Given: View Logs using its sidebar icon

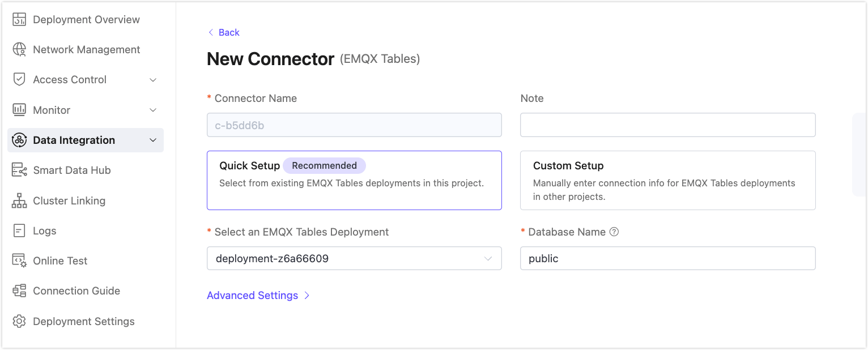Looking at the screenshot, I should point(19,231).
